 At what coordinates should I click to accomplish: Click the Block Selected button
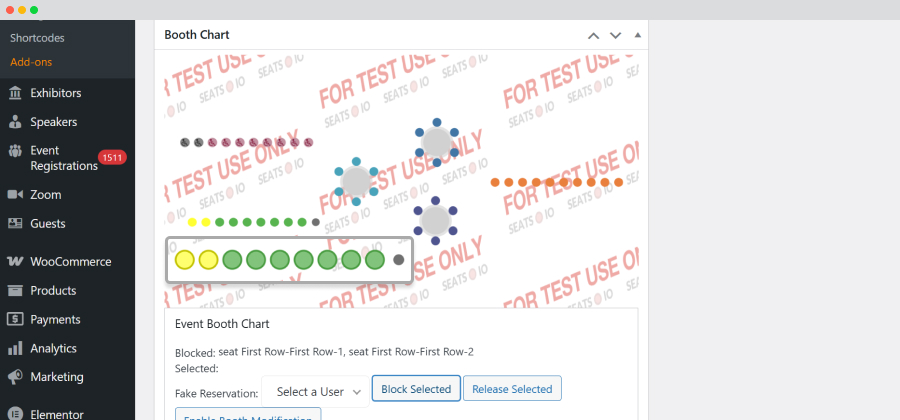coord(416,389)
